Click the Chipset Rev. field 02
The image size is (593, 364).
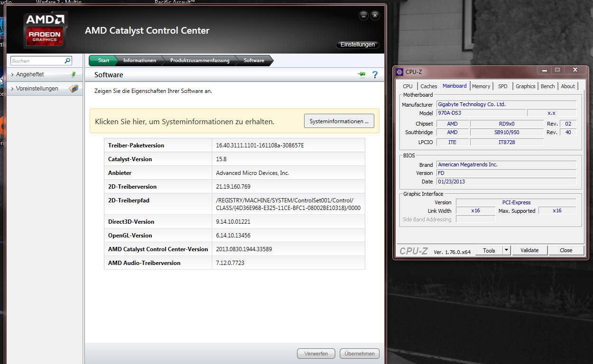568,124
